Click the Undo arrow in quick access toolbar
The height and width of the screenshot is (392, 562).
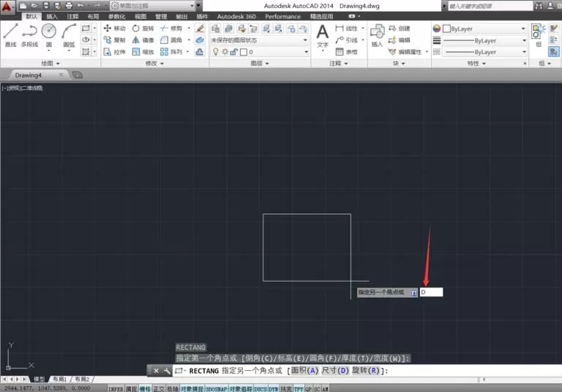(80, 6)
